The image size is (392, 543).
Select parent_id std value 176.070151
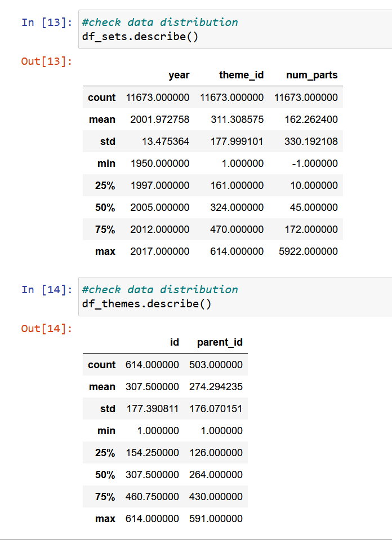coord(216,409)
